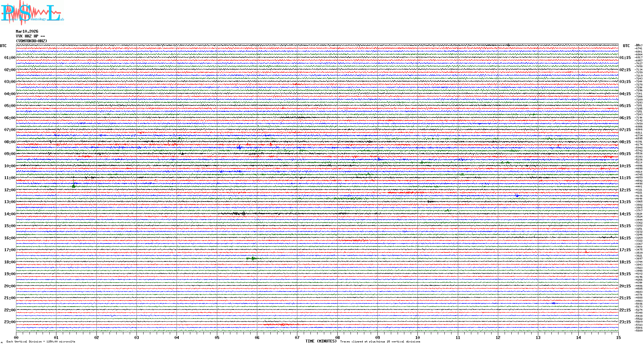Click the (VOMVOKOU-HHZ) station name text
Viewport: 644px width, 346px height.
coord(31,41)
